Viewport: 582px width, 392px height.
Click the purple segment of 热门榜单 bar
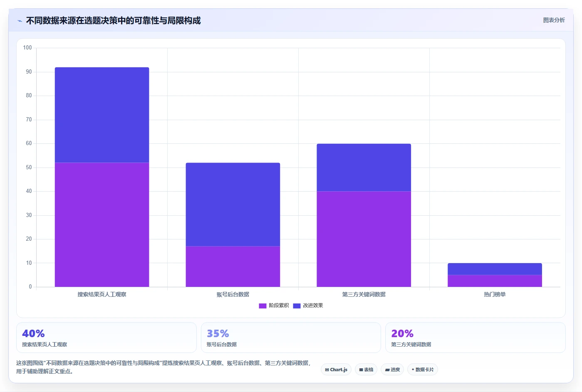coord(495,281)
